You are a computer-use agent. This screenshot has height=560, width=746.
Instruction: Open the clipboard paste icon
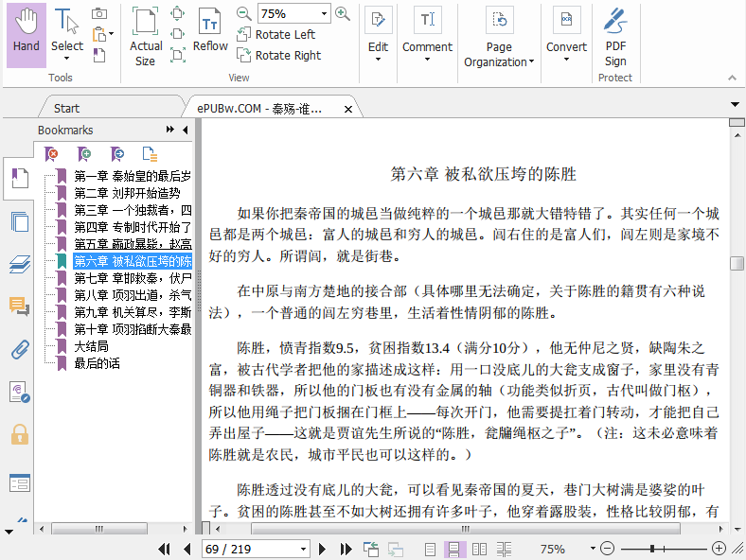pyautogui.click(x=99, y=35)
